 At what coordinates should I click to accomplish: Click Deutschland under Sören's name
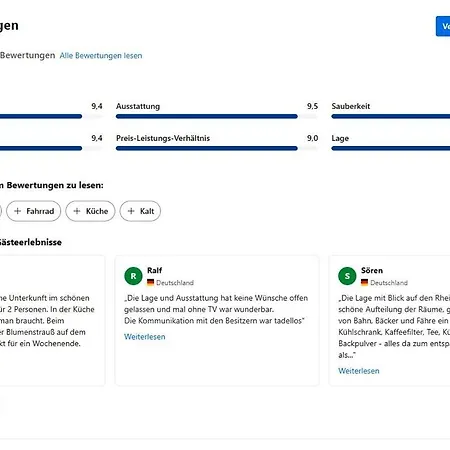pos(389,283)
